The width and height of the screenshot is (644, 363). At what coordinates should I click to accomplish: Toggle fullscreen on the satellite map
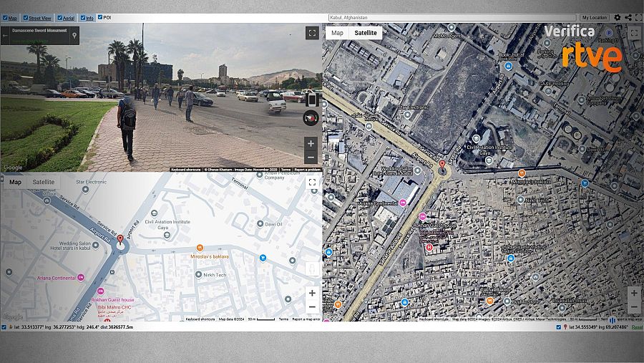coord(634,33)
